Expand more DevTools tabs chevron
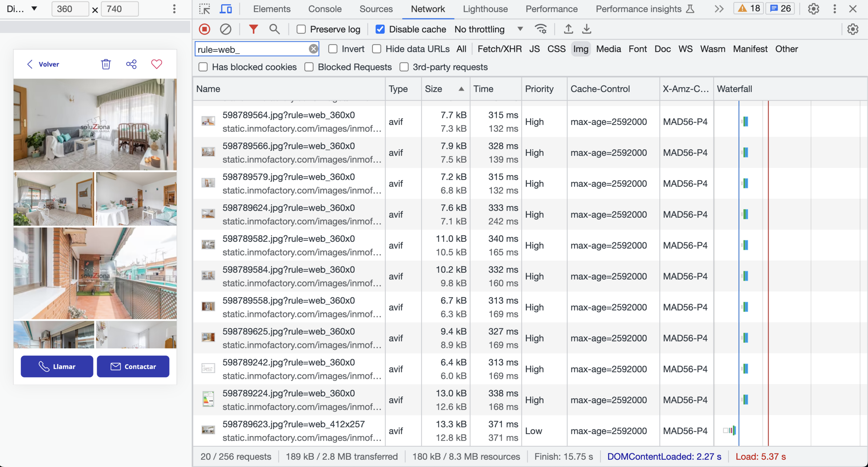This screenshot has height=467, width=868. (x=719, y=9)
